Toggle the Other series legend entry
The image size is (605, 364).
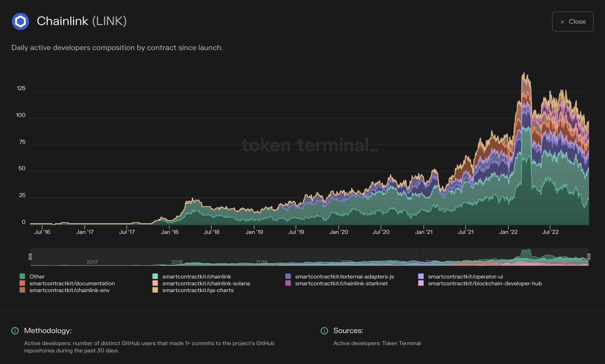coord(37,277)
